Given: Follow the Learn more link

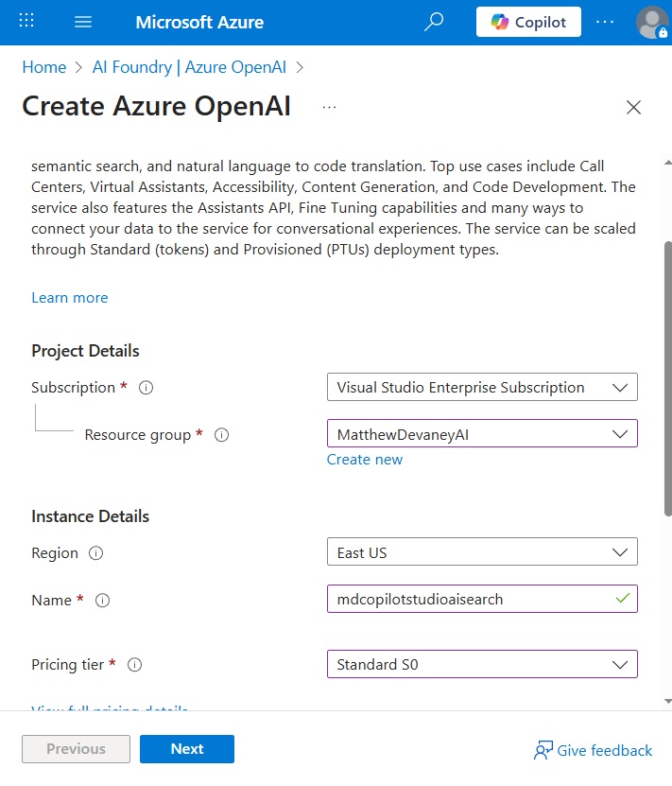Looking at the screenshot, I should point(70,298).
